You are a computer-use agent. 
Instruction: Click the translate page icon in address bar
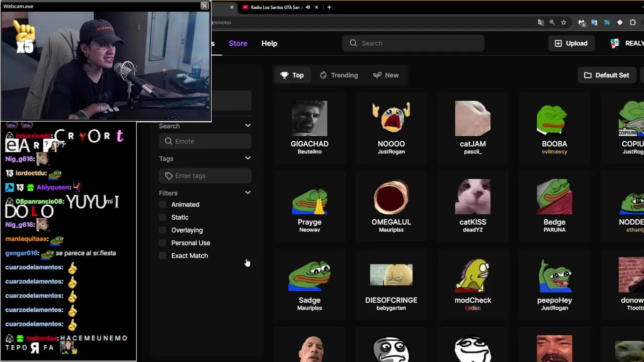click(541, 22)
